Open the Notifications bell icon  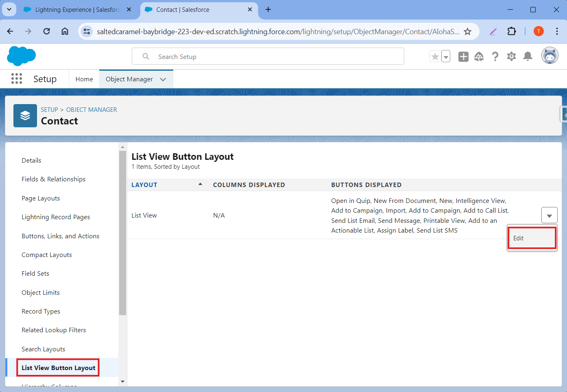click(x=528, y=57)
